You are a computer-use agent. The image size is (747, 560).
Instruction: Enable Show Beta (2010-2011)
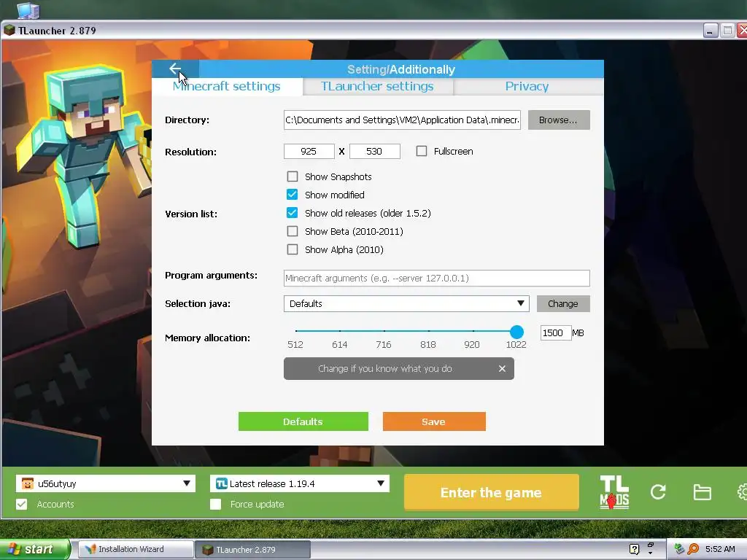[292, 231]
